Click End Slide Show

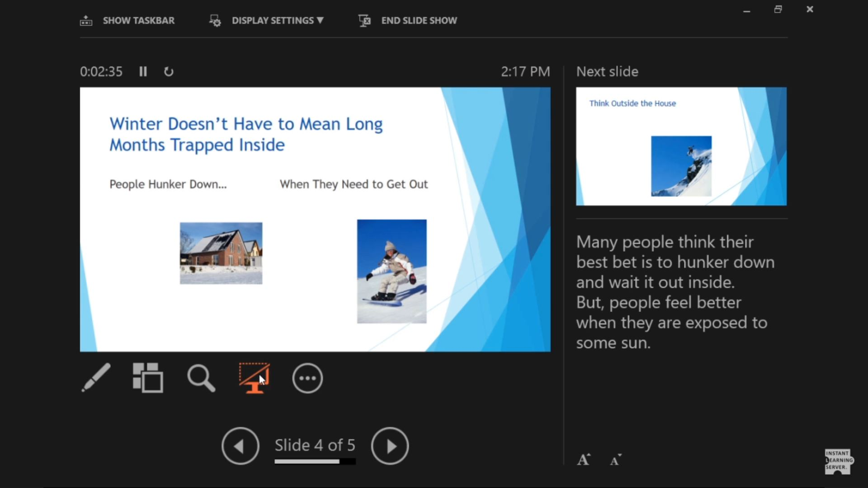pyautogui.click(x=406, y=20)
